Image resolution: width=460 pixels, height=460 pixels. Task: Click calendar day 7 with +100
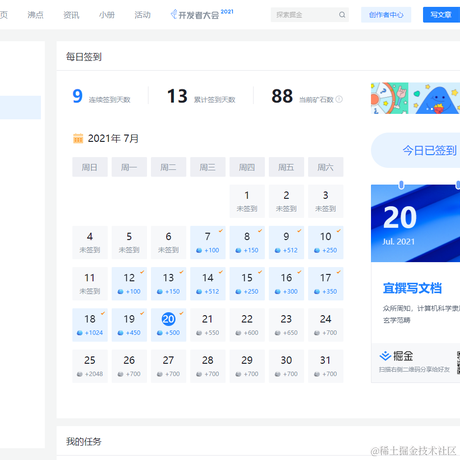[x=208, y=242]
